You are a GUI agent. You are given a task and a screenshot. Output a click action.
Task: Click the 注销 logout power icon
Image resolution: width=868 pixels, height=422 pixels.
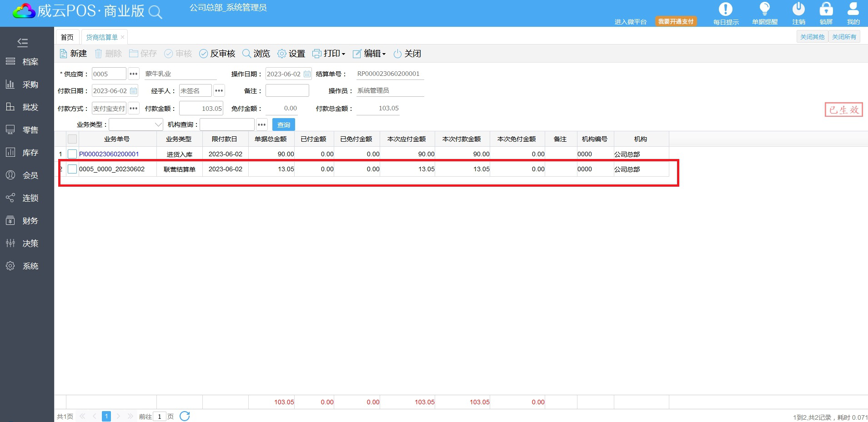pyautogui.click(x=798, y=10)
